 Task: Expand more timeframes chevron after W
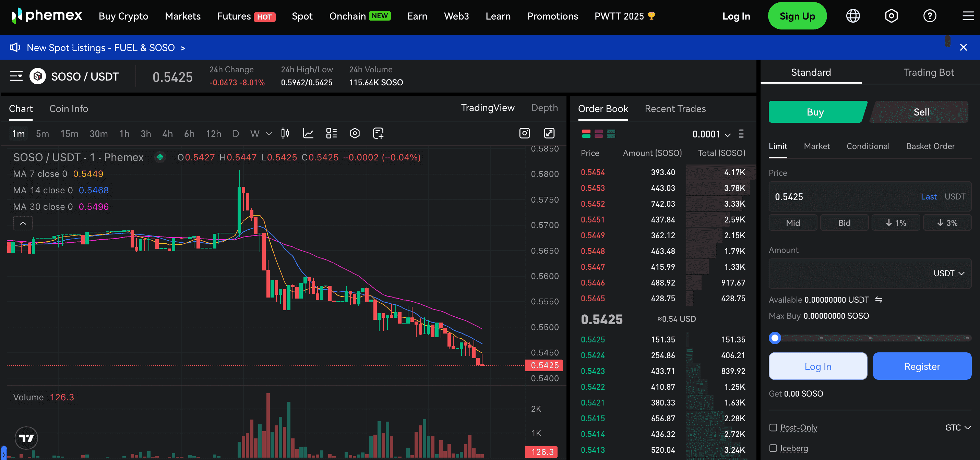(269, 134)
